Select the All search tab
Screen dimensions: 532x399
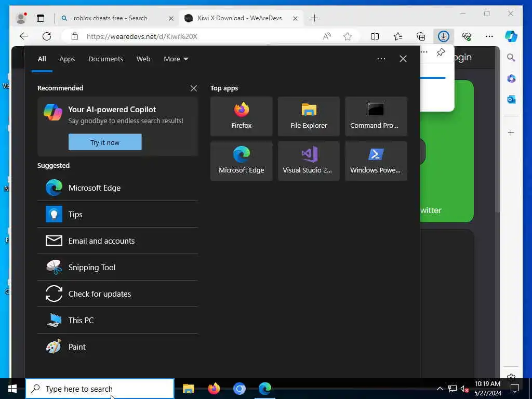point(42,59)
